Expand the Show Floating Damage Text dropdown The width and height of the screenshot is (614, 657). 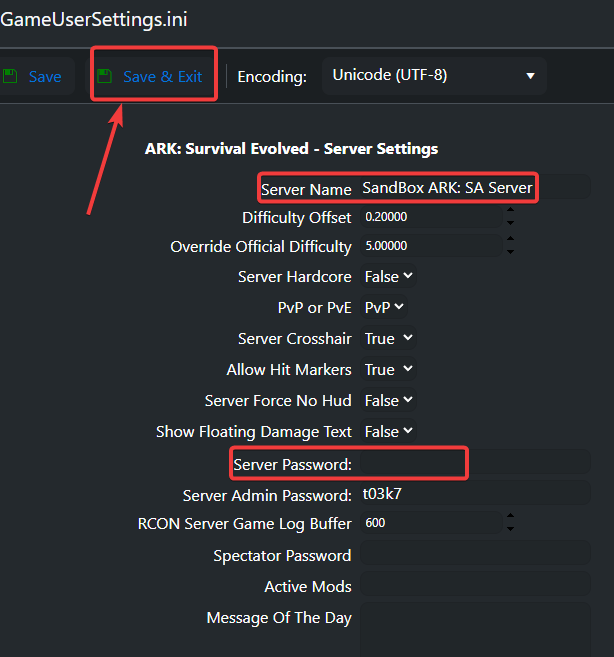(388, 432)
